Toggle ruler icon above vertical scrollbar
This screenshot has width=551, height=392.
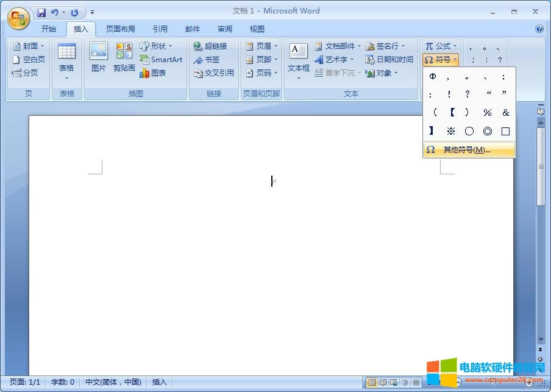pyautogui.click(x=540, y=111)
